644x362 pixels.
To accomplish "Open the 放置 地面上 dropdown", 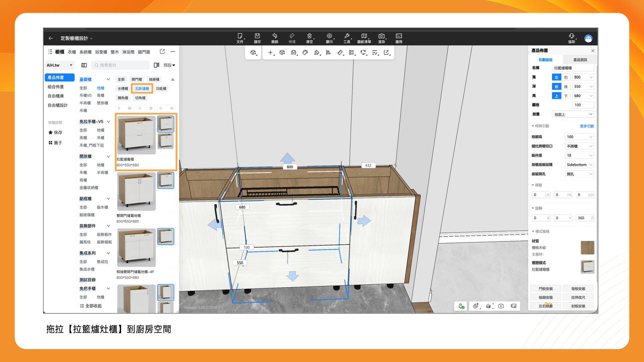I will coord(573,115).
